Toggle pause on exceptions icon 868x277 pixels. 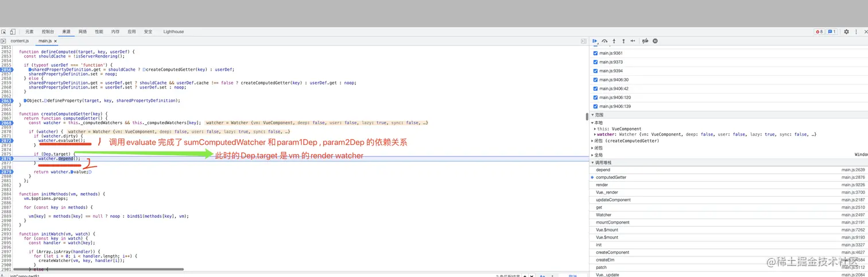click(655, 41)
